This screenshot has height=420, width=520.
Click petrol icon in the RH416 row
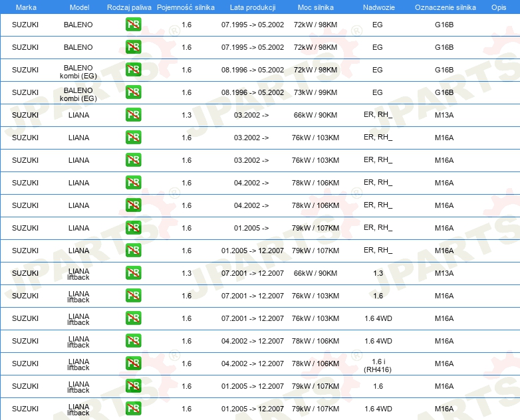pos(133,364)
